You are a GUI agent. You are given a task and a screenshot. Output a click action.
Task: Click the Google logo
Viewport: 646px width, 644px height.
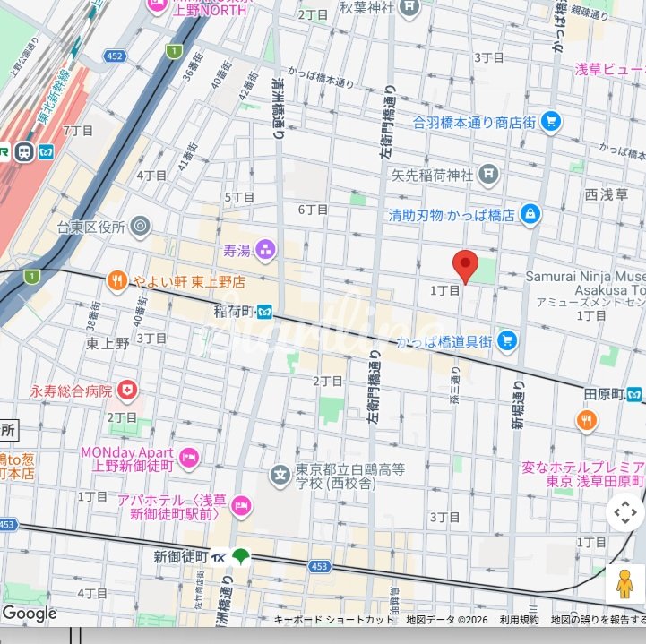(x=30, y=614)
